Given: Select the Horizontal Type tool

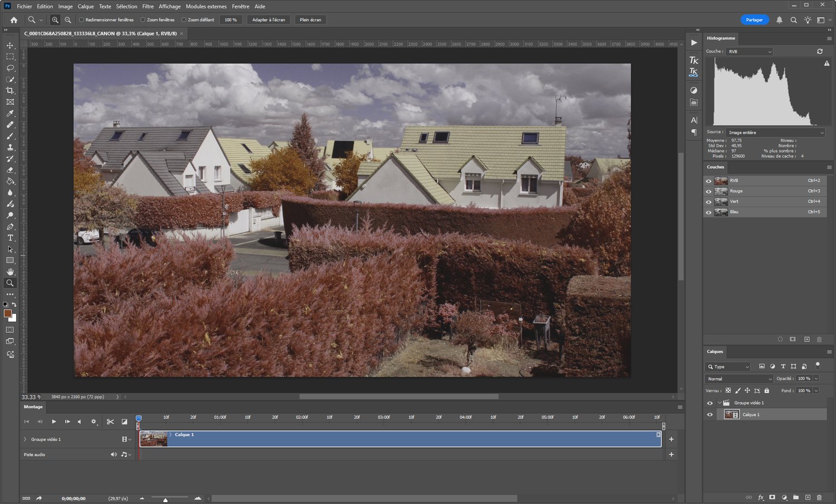Looking at the screenshot, I should [x=10, y=238].
